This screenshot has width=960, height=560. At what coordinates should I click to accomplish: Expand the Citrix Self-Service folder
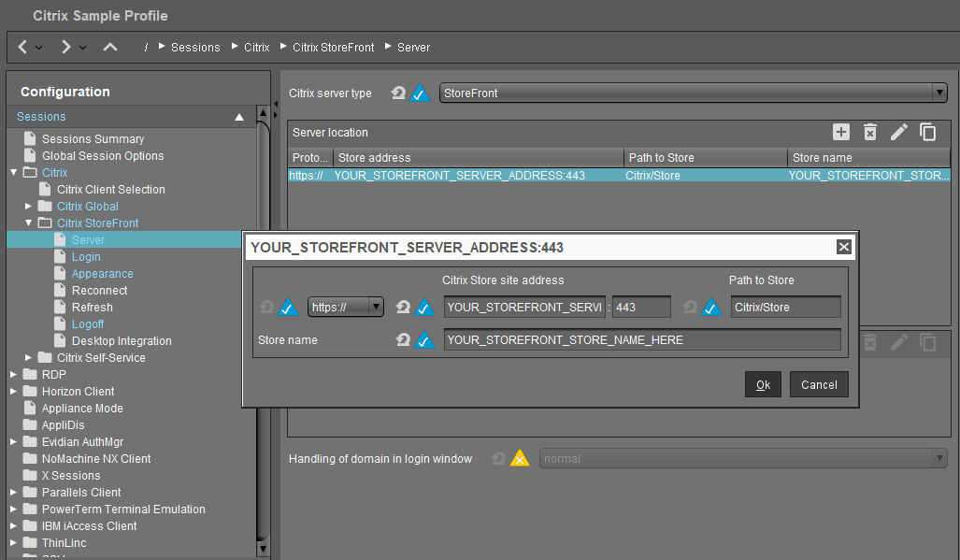click(28, 357)
